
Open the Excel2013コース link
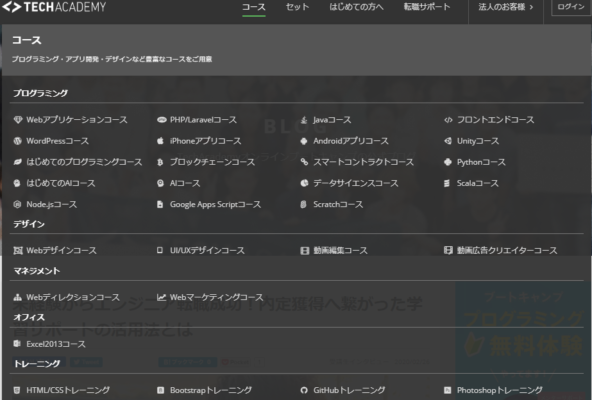56,344
